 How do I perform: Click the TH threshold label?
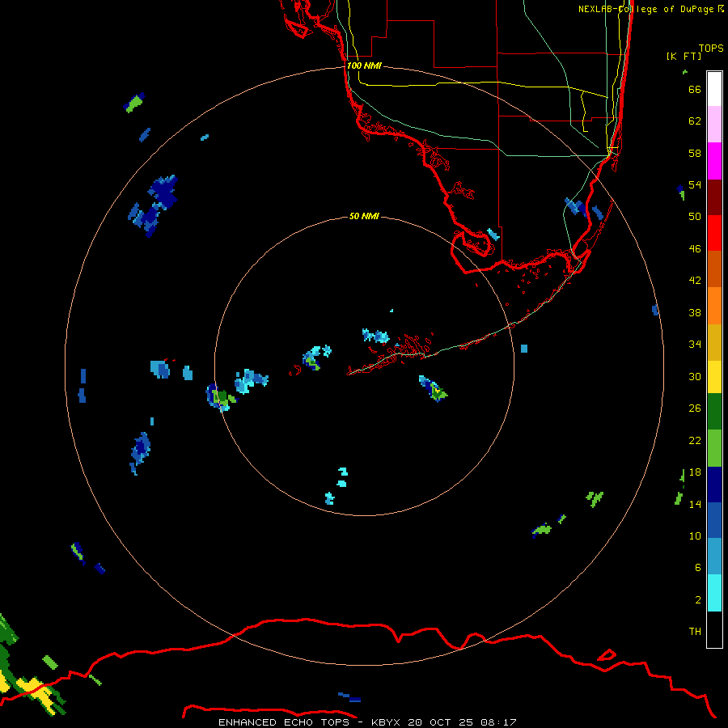click(695, 632)
